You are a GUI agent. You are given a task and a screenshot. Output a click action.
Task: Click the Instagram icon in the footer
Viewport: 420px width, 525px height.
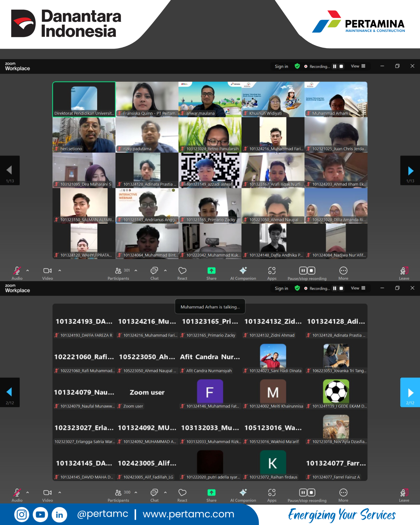[22, 515]
